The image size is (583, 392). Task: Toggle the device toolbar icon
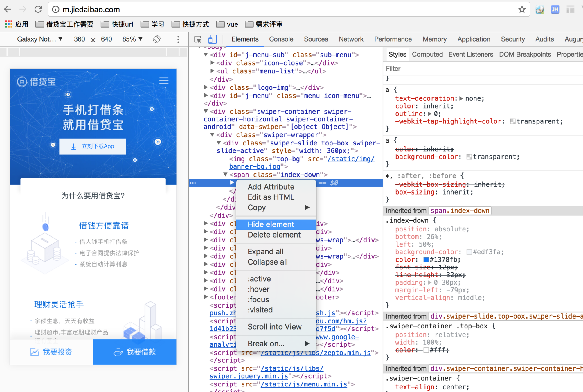tap(212, 39)
